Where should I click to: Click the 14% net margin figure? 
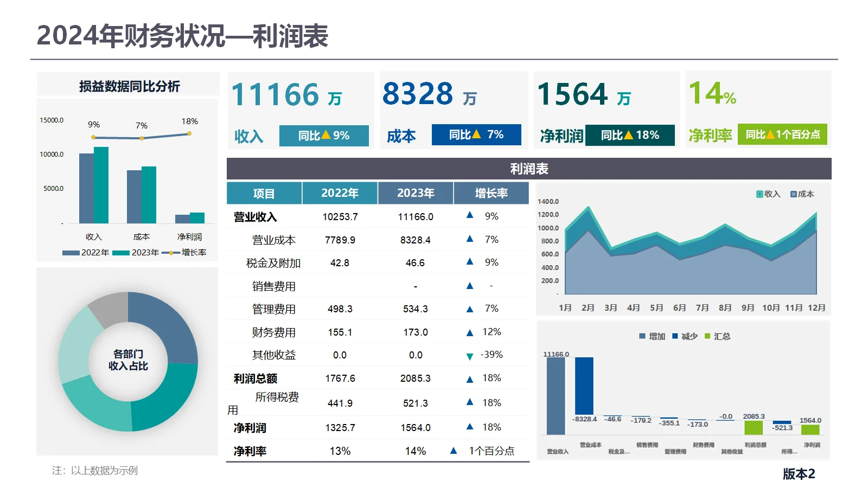(x=712, y=93)
